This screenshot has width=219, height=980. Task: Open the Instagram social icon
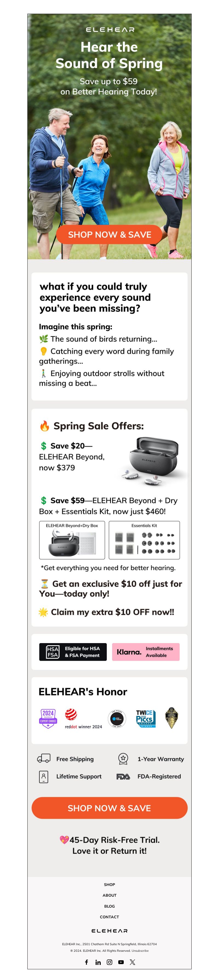pyautogui.click(x=109, y=962)
